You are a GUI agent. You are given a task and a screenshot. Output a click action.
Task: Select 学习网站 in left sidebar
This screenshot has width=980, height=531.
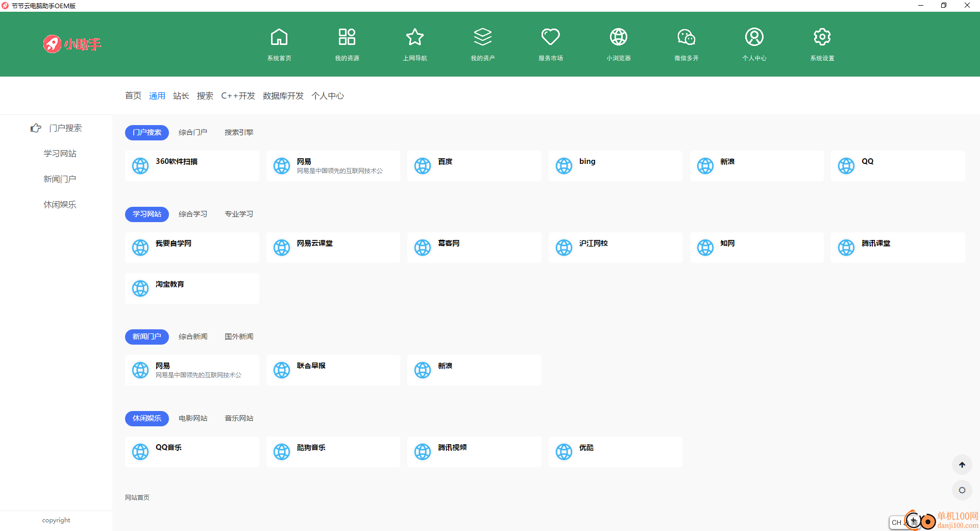[x=60, y=153]
